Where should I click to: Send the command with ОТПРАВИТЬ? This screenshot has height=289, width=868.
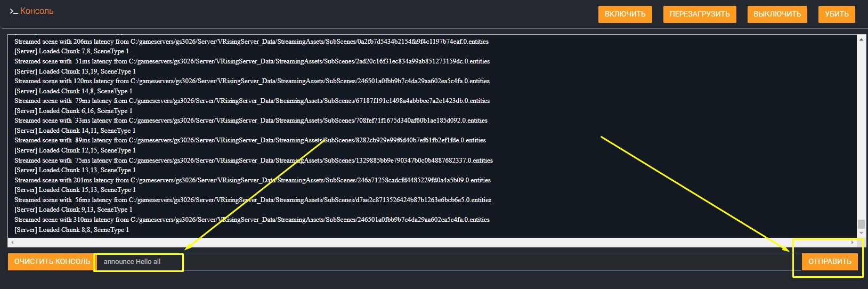829,262
